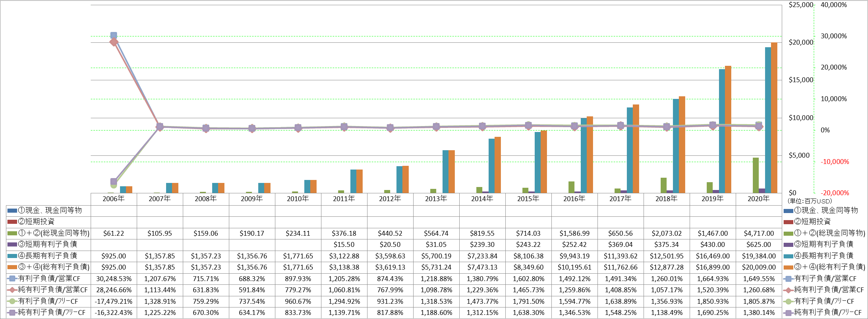Click the left row label ④長期有利子負債

(48, 256)
